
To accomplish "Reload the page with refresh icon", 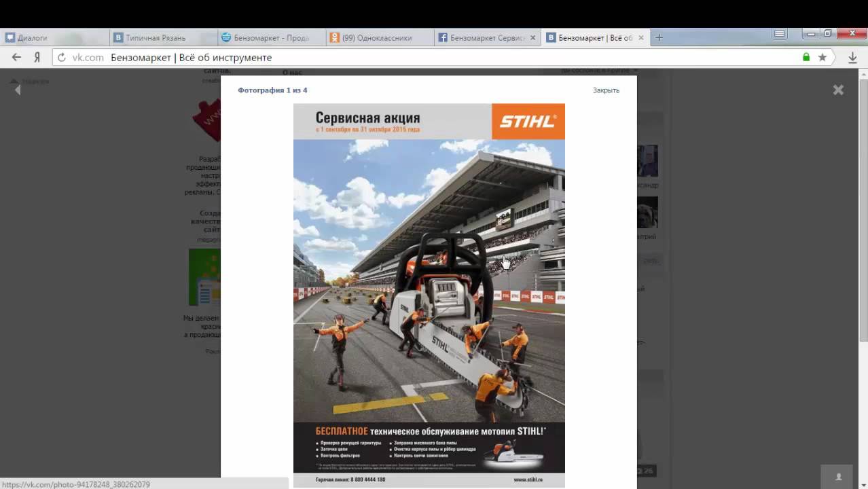I will [x=62, y=58].
